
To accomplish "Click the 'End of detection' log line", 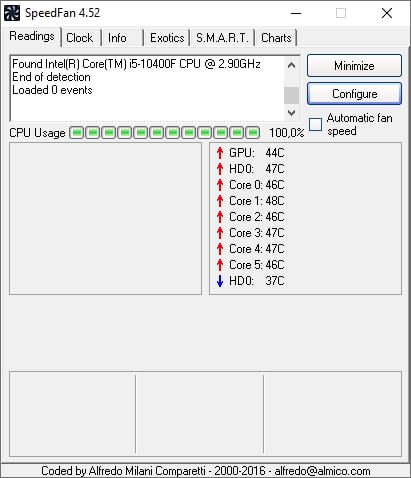I will coord(51,77).
